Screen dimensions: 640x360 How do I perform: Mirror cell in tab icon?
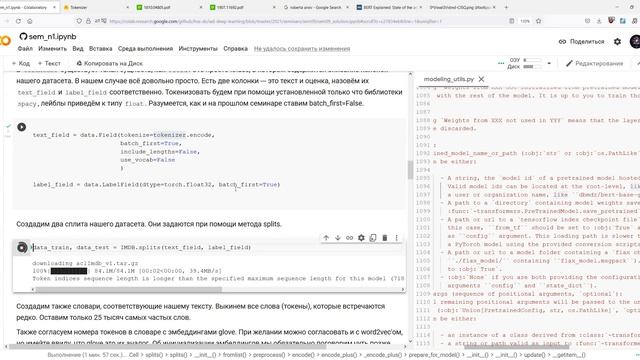point(373,238)
